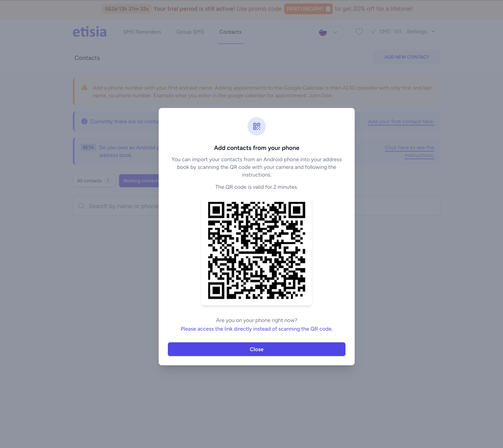503x448 pixels.
Task: Click ADD NEW CONTACT button
Action: coord(407,57)
